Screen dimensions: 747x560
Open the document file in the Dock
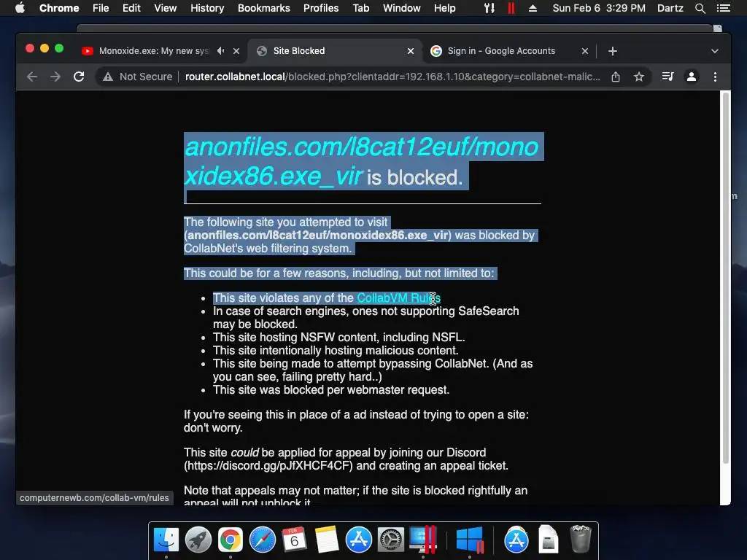point(549,540)
